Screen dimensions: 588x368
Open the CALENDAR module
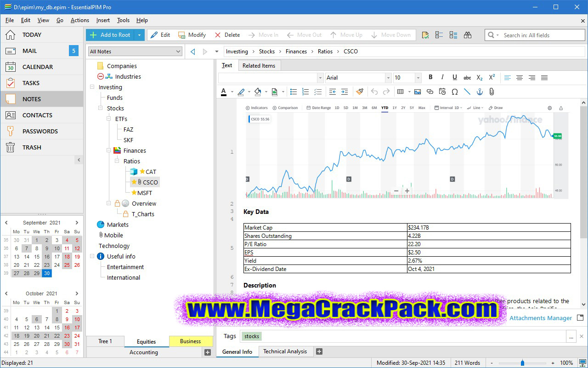42,67
